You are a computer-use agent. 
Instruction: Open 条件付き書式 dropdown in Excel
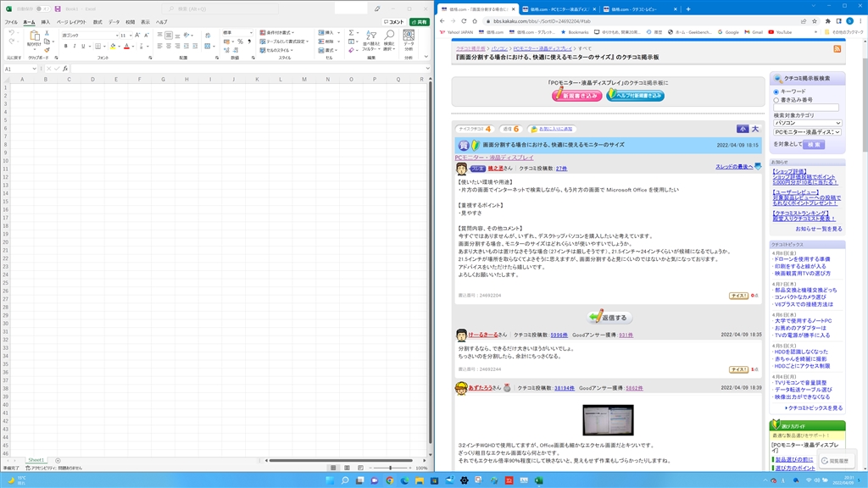point(277,33)
